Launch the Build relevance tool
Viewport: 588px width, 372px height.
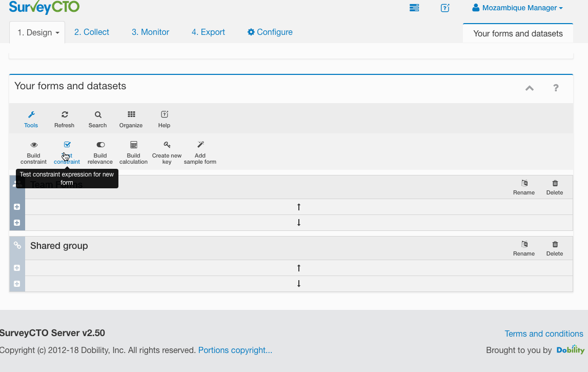point(100,153)
